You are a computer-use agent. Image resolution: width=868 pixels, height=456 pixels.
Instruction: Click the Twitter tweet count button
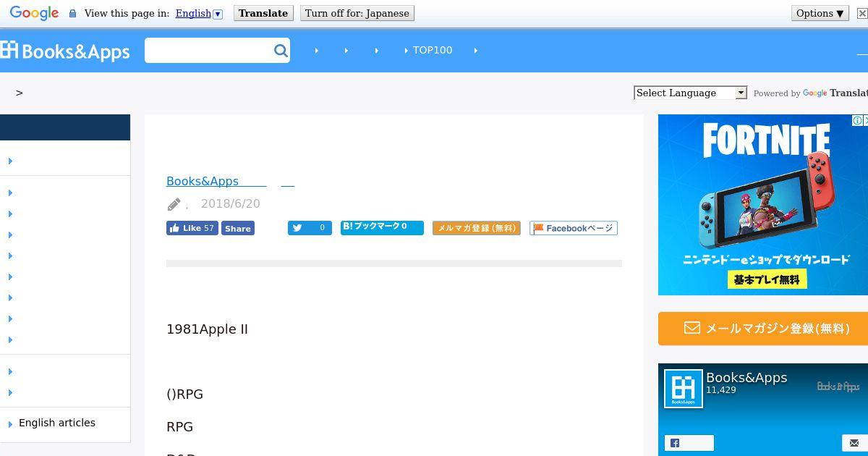tap(310, 228)
